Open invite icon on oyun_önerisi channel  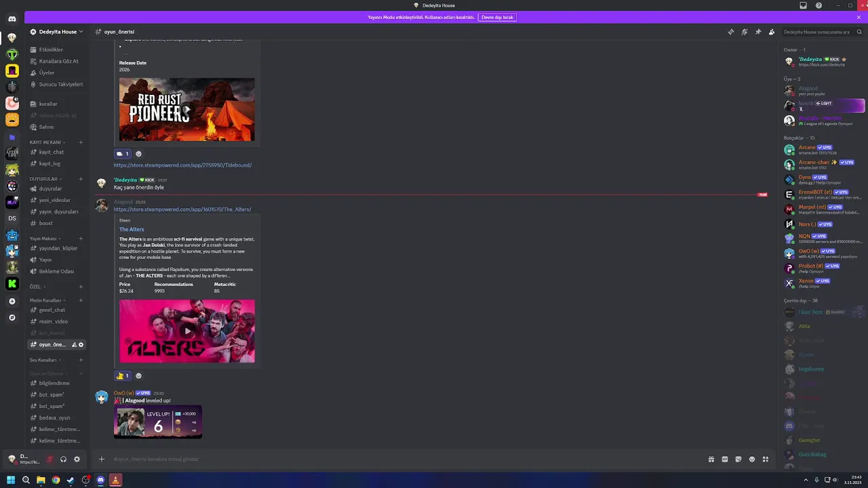coord(74,345)
